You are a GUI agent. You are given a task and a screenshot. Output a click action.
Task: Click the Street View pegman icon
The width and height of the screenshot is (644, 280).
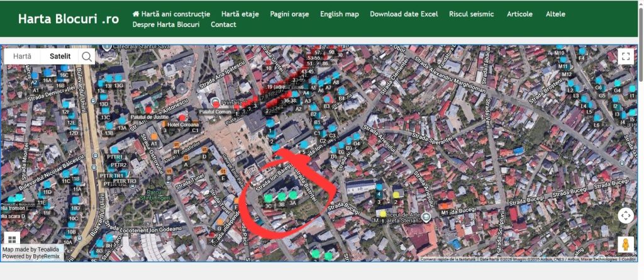[625, 244]
